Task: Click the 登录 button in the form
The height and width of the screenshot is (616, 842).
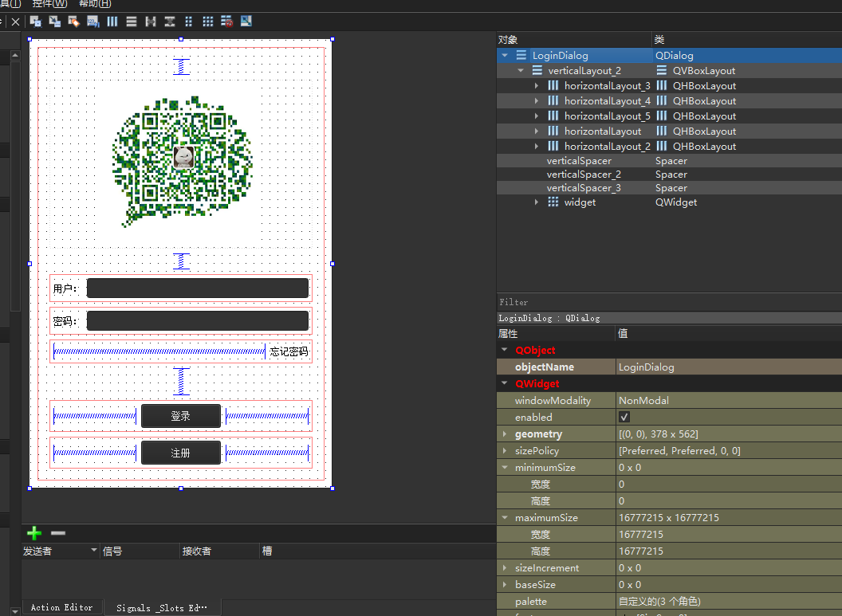Action: coord(181,416)
